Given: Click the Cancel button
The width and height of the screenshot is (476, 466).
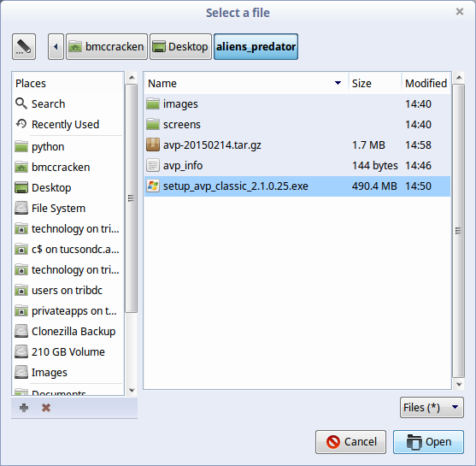Looking at the screenshot, I should 350,442.
